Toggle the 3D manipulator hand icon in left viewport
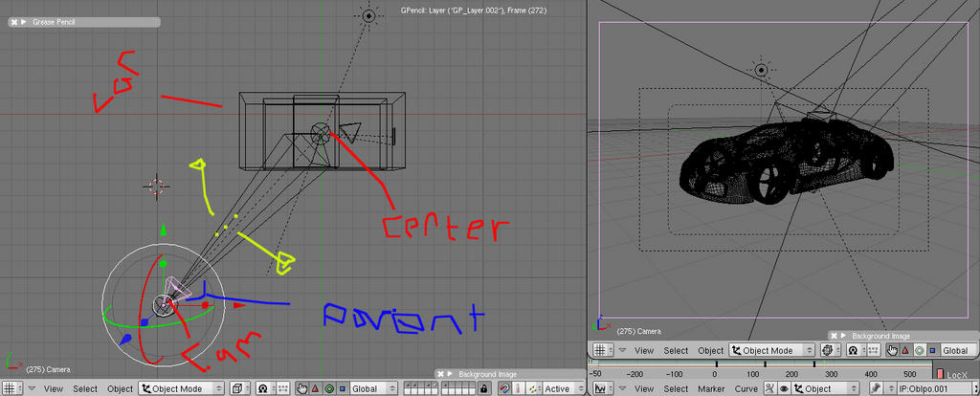The width and height of the screenshot is (980, 396). pyautogui.click(x=301, y=388)
